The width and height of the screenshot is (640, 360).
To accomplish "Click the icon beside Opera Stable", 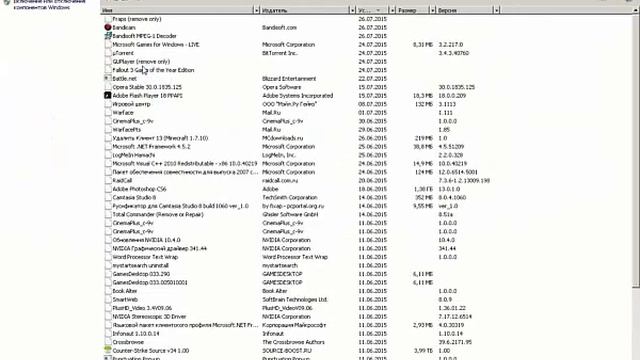I will (108, 87).
